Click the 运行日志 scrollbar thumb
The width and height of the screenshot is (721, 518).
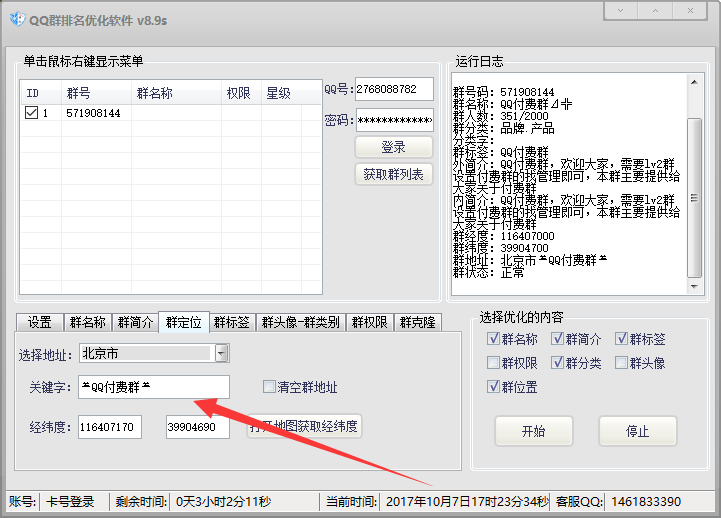pos(694,198)
